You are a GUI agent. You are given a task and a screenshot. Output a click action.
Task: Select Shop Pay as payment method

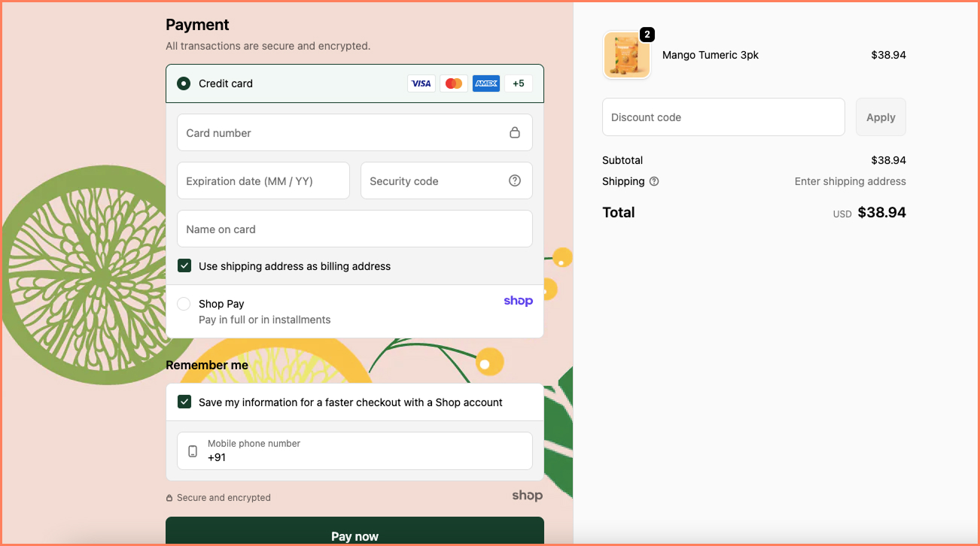tap(183, 303)
